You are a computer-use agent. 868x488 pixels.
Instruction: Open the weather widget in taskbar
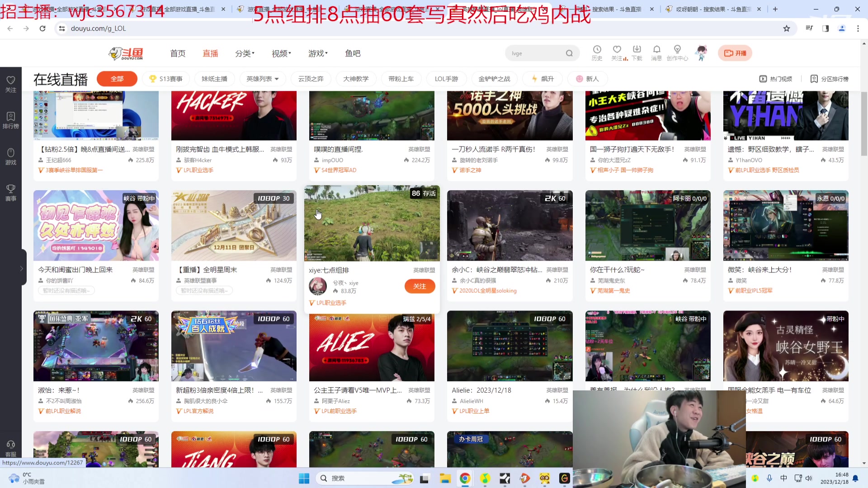27,478
